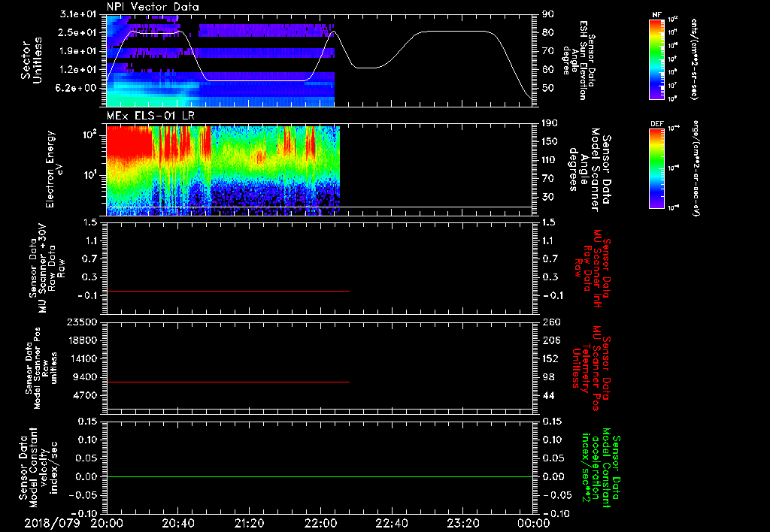Click the 21:20 time axis label
The height and width of the screenshot is (532, 770).
pyautogui.click(x=250, y=523)
